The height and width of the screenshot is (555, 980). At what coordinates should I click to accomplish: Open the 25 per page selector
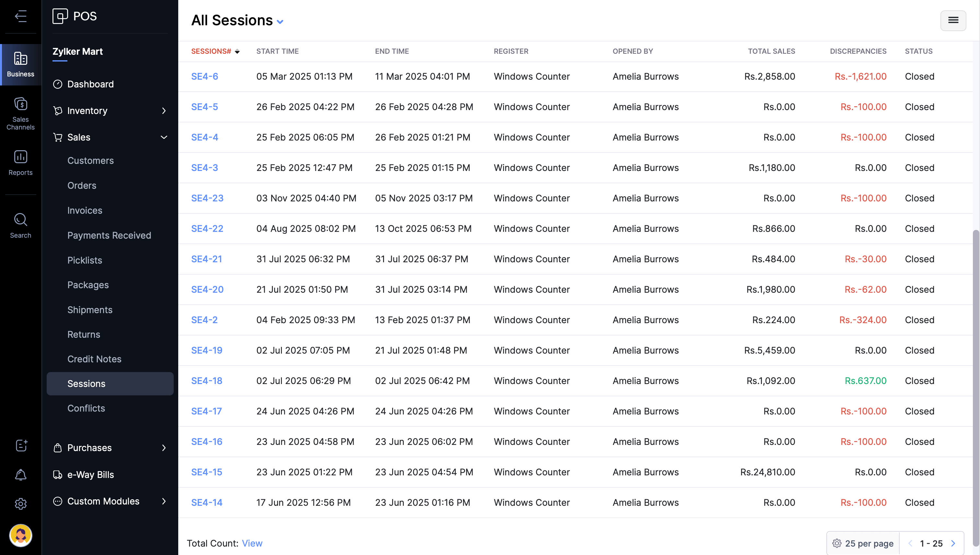(863, 543)
